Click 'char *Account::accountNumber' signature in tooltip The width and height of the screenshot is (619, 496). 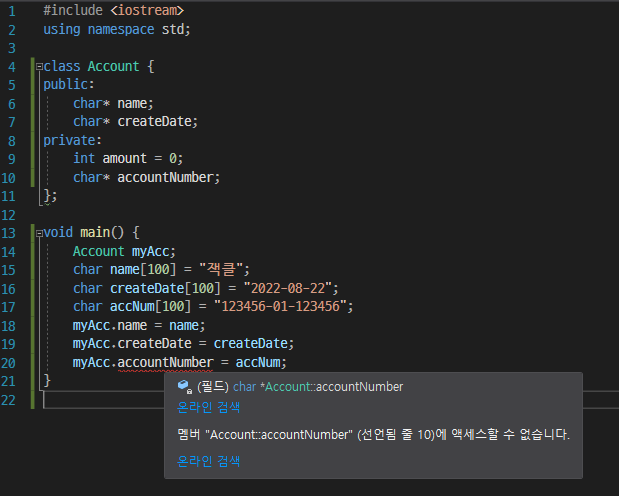(x=318, y=387)
